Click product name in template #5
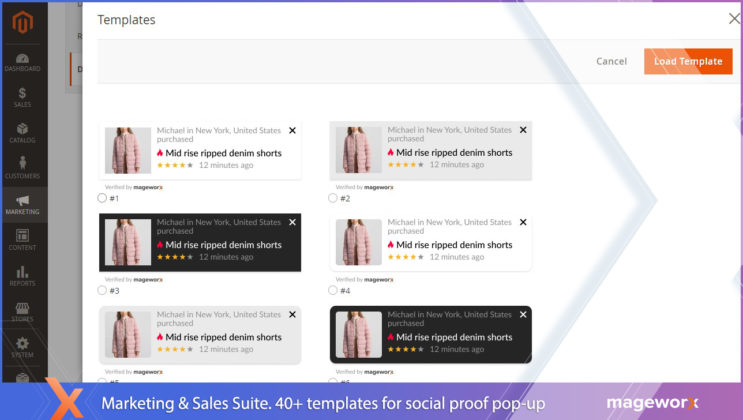This screenshot has height=420, width=743. tap(224, 338)
